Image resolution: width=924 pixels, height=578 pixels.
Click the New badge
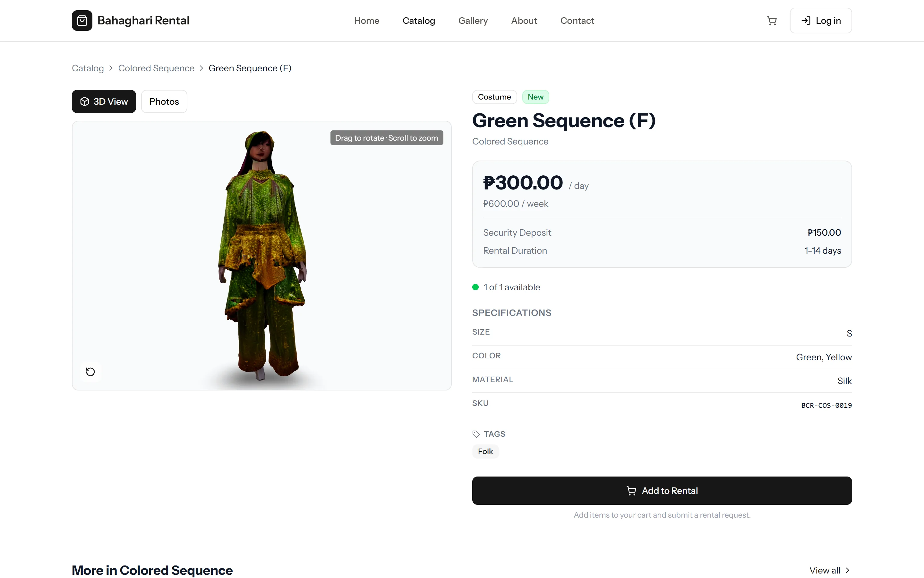tap(535, 97)
